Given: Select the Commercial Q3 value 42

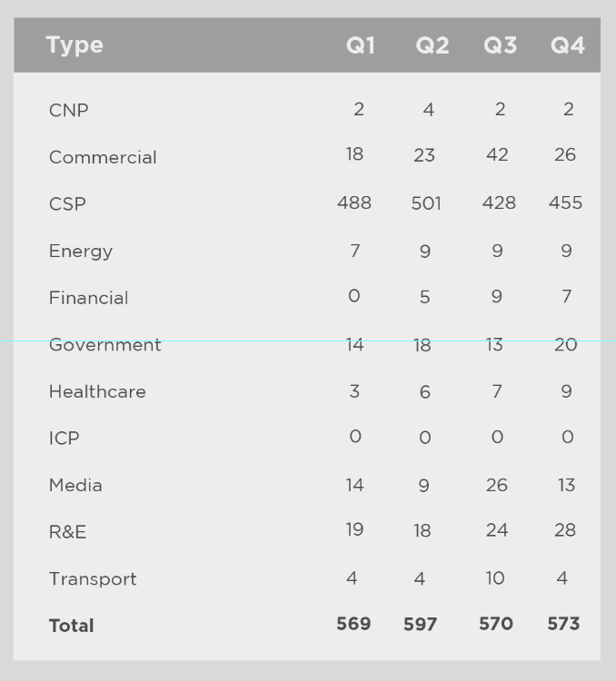Looking at the screenshot, I should [x=497, y=155].
